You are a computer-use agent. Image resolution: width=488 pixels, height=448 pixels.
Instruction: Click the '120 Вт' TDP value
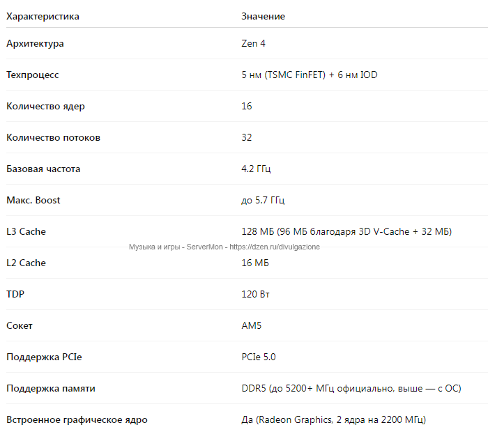click(x=255, y=294)
